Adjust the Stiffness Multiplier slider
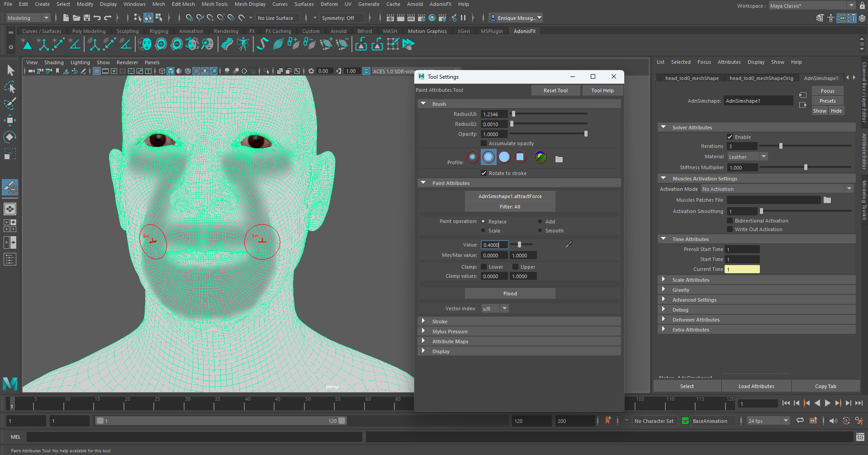The width and height of the screenshot is (868, 455). point(805,167)
